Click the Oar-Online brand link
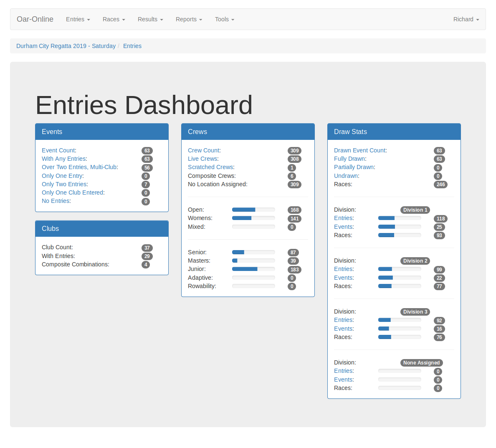The width and height of the screenshot is (496, 448). point(35,19)
